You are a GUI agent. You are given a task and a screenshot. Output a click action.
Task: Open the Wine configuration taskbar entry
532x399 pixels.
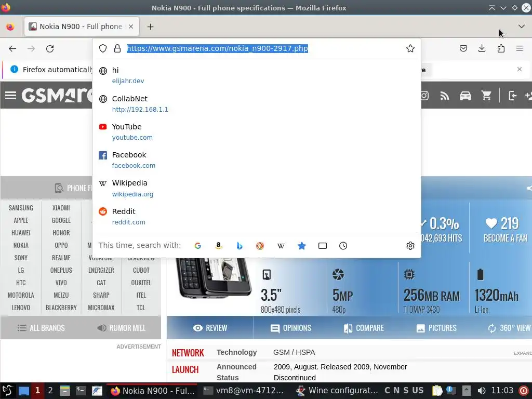point(337,391)
